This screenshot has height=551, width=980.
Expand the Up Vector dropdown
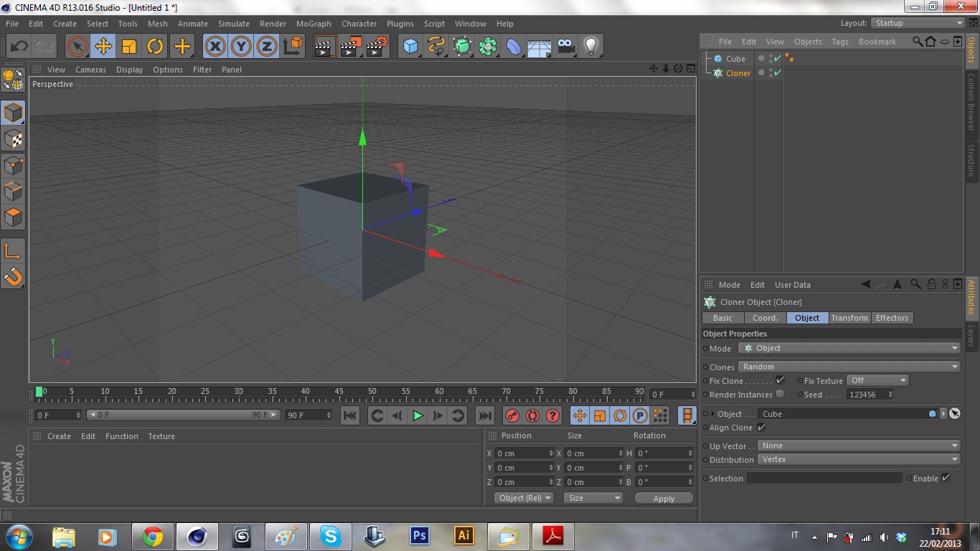(x=859, y=446)
